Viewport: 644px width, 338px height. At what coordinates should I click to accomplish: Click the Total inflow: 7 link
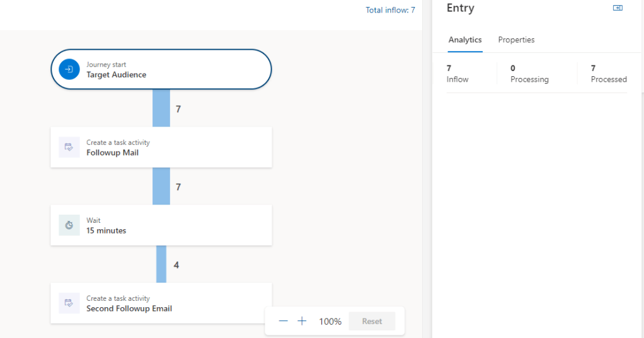tap(390, 10)
